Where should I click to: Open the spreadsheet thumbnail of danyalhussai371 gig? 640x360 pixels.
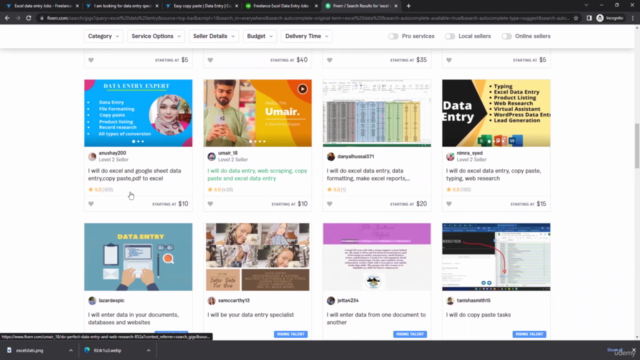377,113
